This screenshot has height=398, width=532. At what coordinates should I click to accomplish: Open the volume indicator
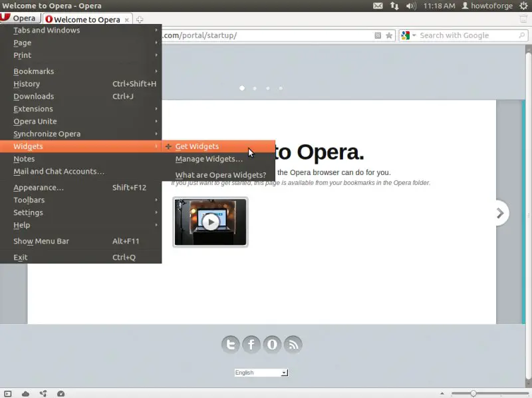411,6
